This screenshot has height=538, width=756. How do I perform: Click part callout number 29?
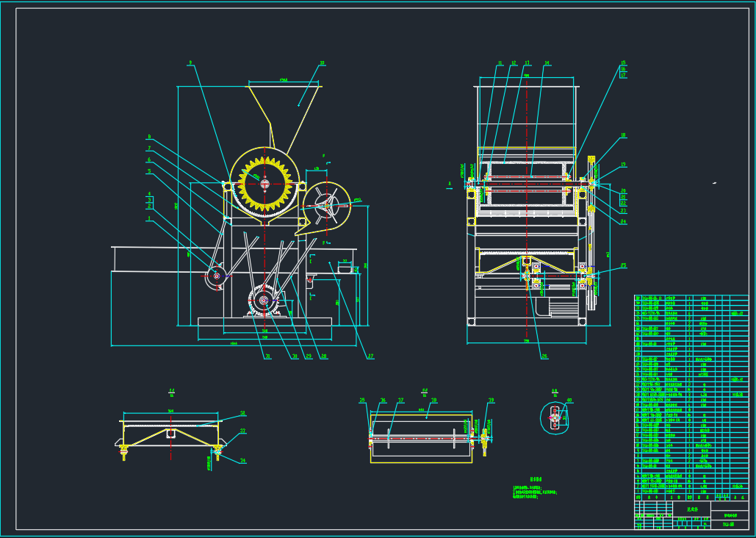(309, 356)
